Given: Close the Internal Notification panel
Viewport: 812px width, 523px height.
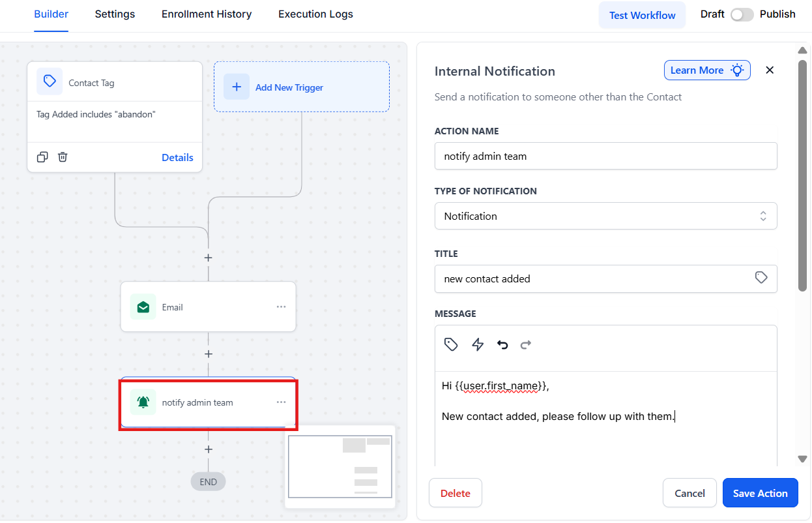Looking at the screenshot, I should (x=770, y=70).
